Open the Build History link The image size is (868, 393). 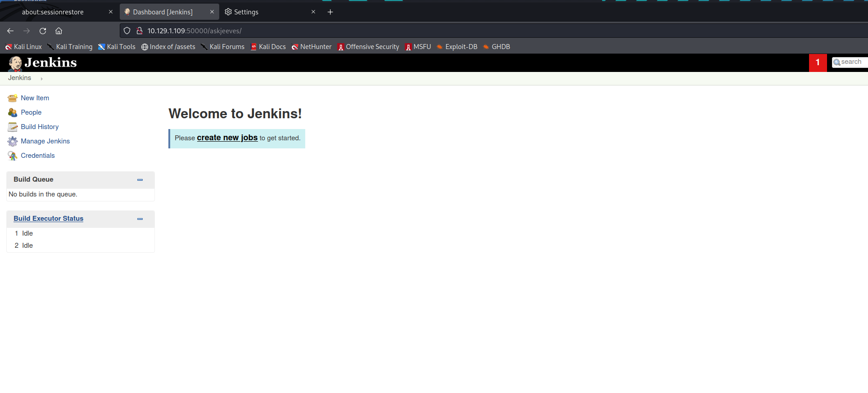pyautogui.click(x=40, y=127)
